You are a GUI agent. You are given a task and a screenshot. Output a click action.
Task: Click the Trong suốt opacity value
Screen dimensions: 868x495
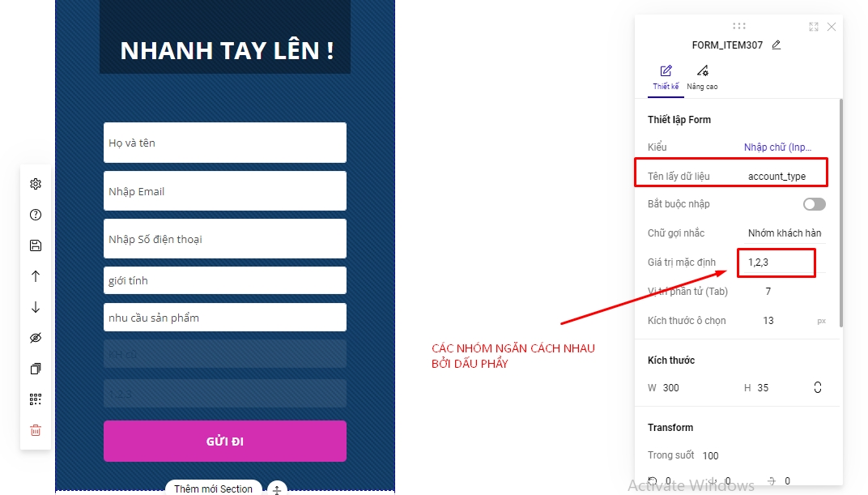[710, 455]
